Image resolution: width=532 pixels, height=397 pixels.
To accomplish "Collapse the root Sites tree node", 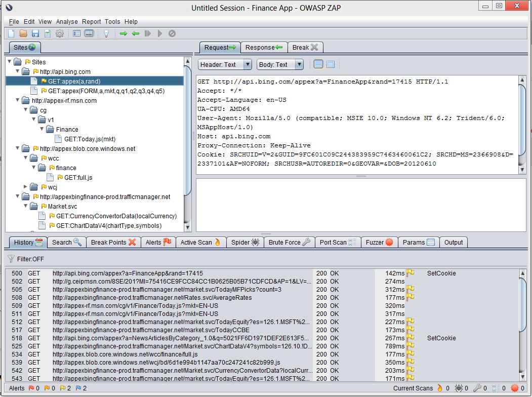I will [x=10, y=62].
